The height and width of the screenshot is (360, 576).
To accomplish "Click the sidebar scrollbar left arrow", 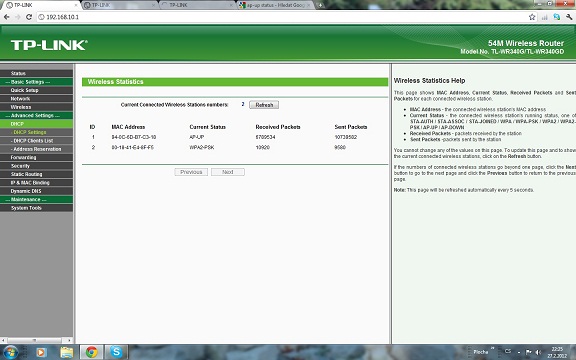I will (3, 340).
